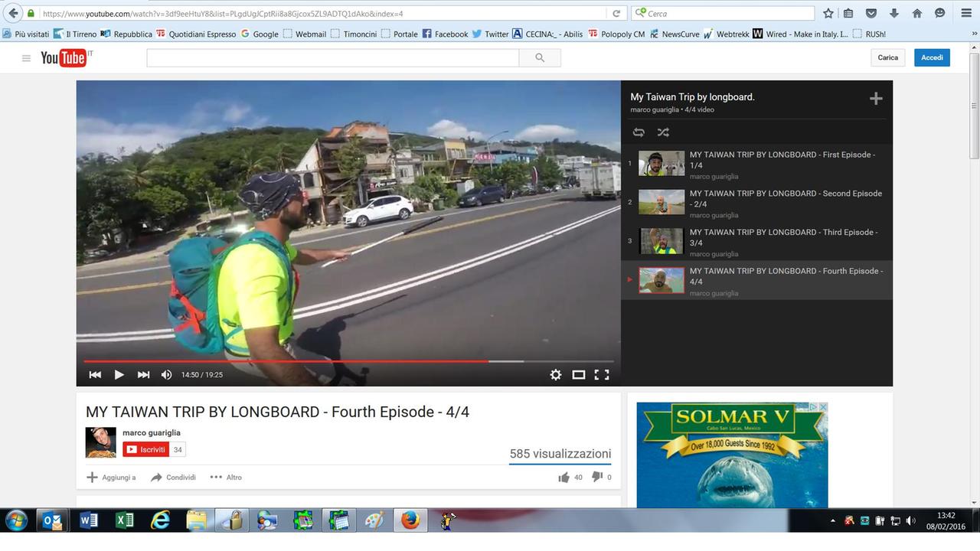Open the browser downloads arrow
The image size is (980, 551).
(x=894, y=13)
